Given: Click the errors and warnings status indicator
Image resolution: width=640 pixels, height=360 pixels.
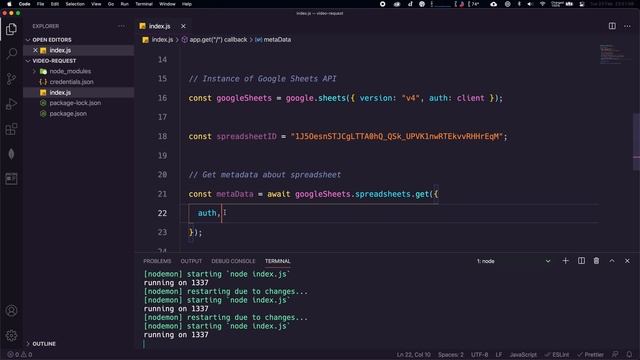Looking at the screenshot, I should [x=20, y=355].
